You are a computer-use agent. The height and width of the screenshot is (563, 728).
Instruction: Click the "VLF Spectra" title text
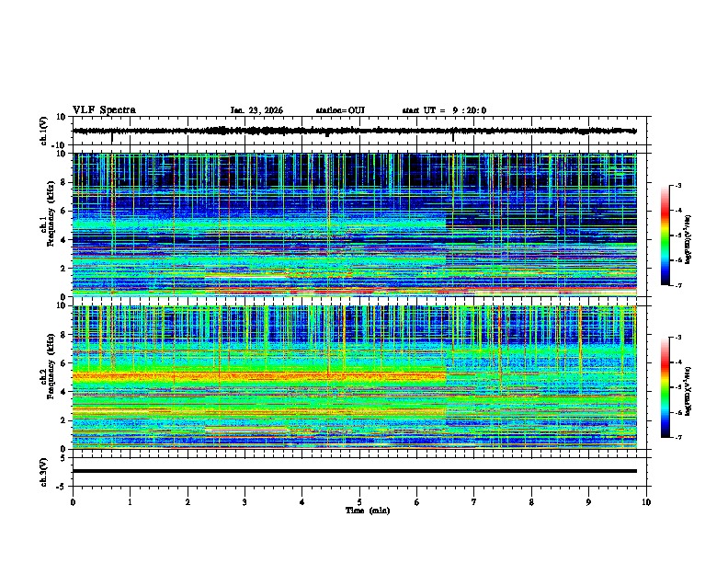pos(104,110)
